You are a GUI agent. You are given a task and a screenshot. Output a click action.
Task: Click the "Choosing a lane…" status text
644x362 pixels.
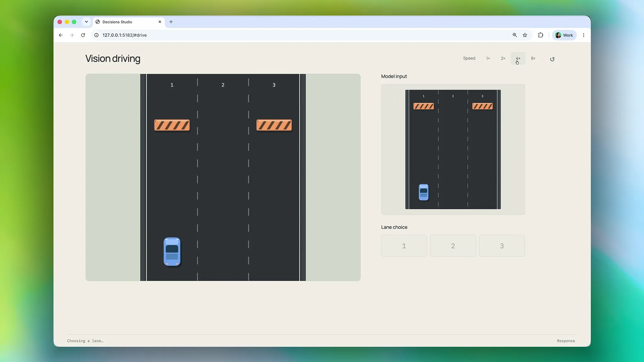pyautogui.click(x=85, y=341)
